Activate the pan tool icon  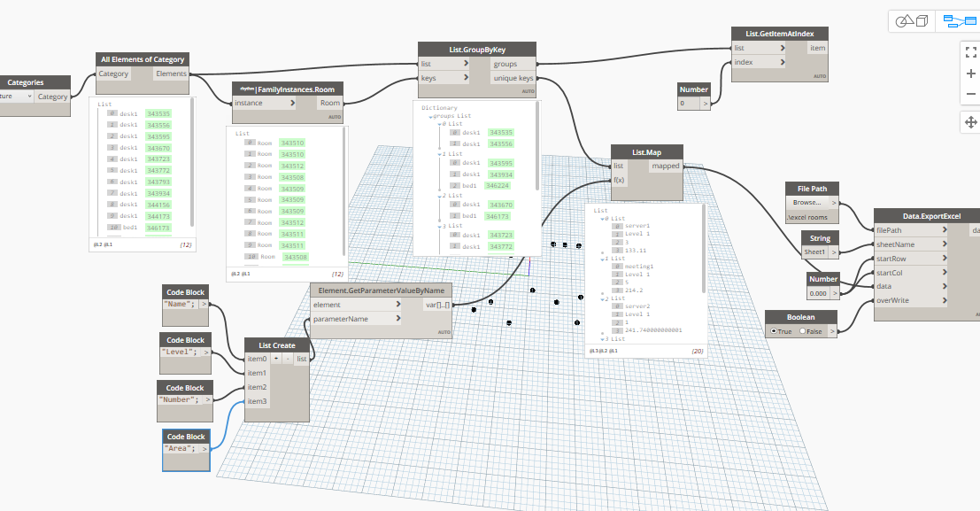(x=970, y=122)
